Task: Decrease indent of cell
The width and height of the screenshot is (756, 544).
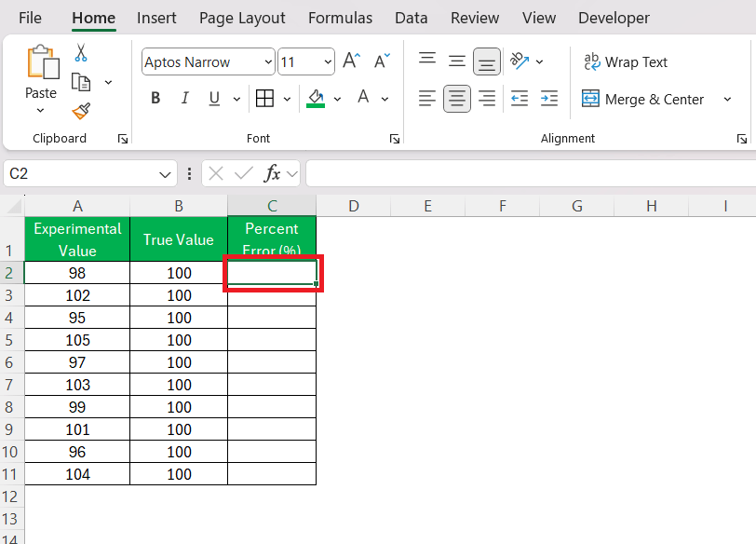Action: pyautogui.click(x=520, y=99)
